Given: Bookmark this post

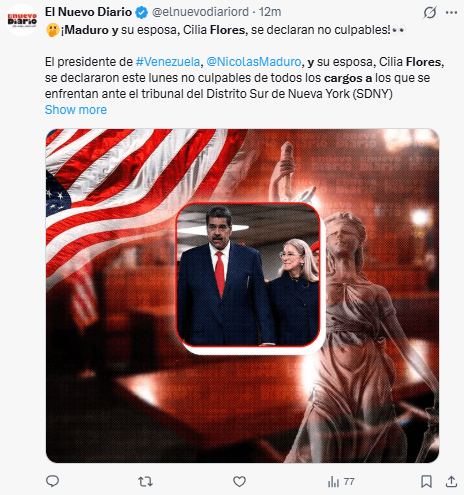Looking at the screenshot, I should (x=426, y=482).
